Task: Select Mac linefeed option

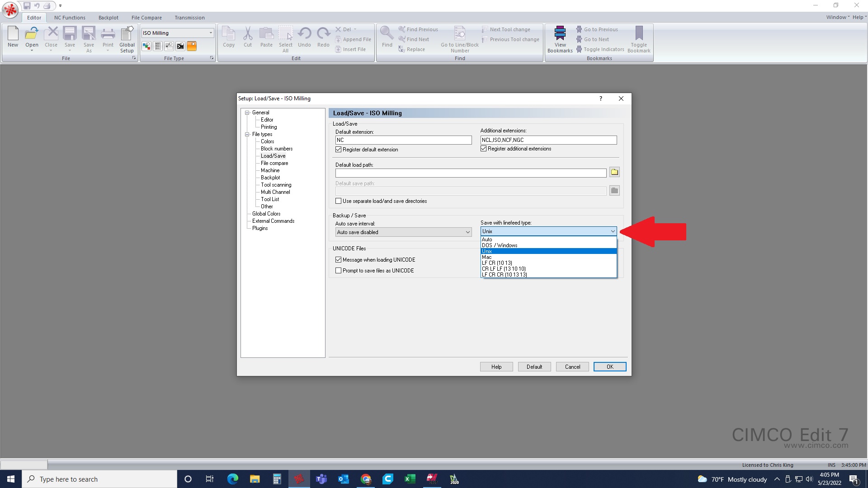Action: [548, 257]
